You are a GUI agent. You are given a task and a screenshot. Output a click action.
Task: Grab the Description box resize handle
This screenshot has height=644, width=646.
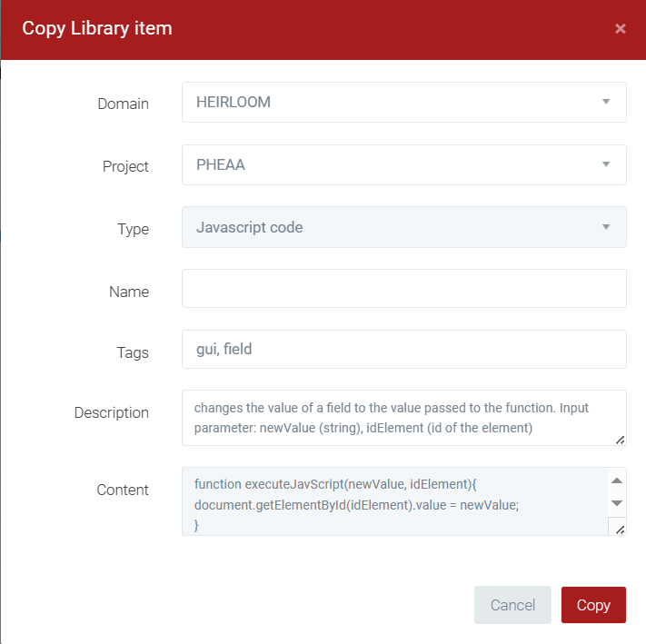(620, 440)
